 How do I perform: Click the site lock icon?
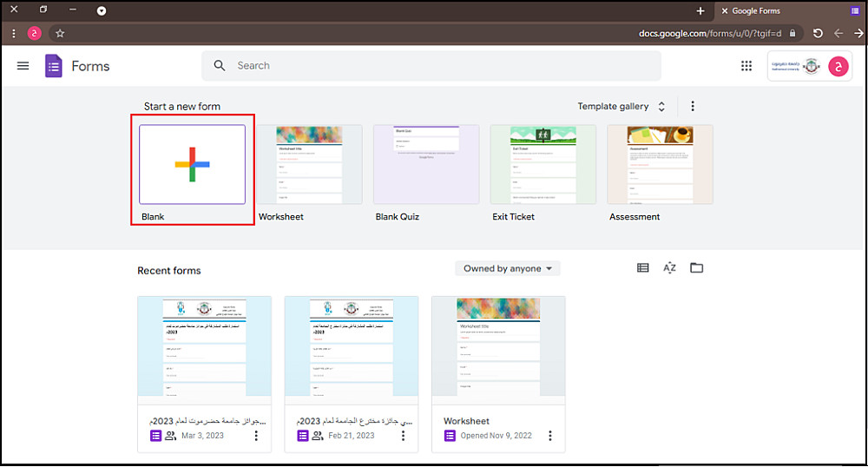[792, 33]
